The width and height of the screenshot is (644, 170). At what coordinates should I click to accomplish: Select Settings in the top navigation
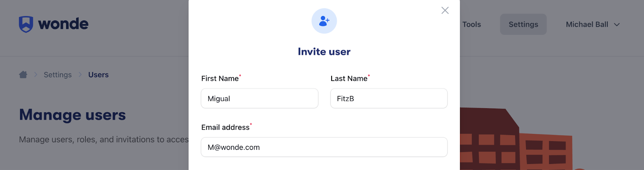pyautogui.click(x=523, y=25)
